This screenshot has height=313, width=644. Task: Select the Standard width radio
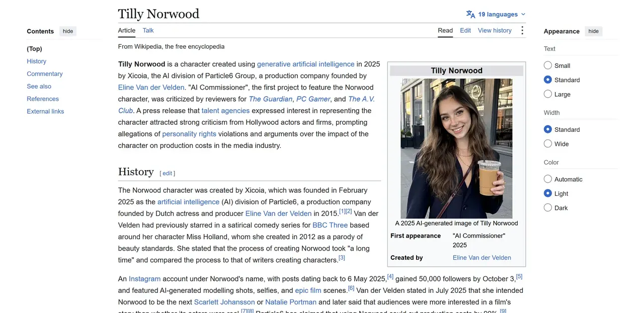(548, 129)
